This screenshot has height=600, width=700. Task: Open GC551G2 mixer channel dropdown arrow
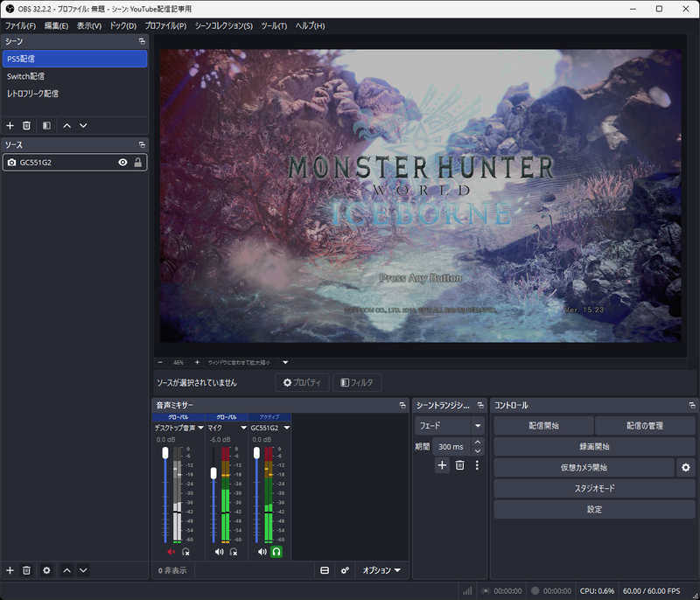[x=287, y=428]
